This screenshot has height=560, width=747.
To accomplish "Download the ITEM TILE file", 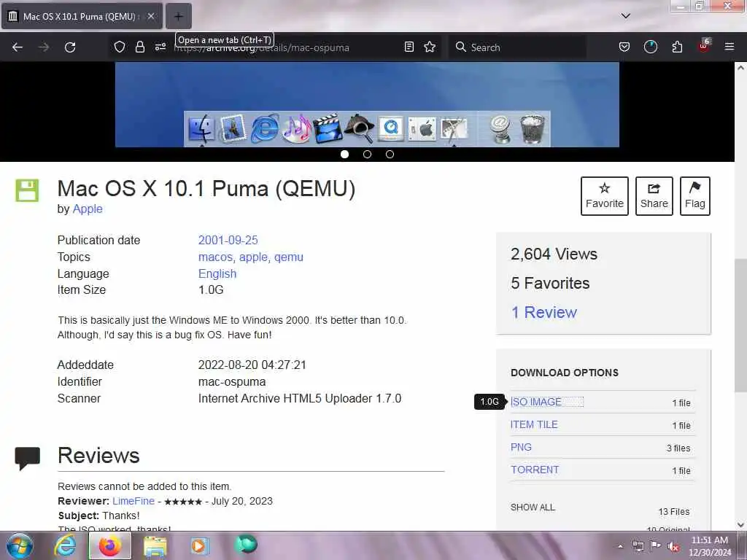I will coord(534,425).
